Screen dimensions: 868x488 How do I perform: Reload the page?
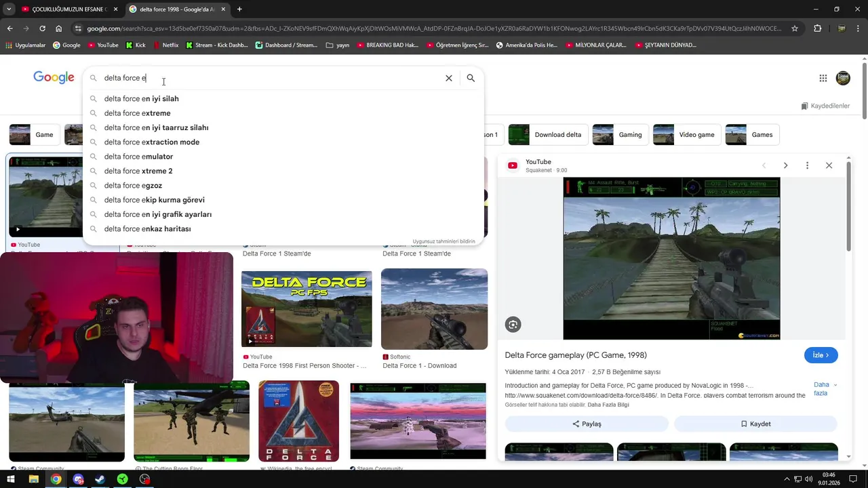[x=42, y=28]
